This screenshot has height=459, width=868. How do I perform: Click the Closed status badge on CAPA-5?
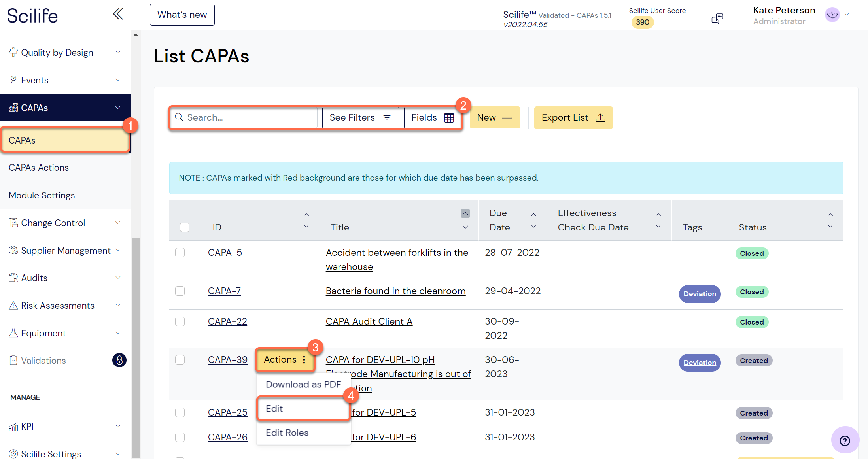pos(752,253)
